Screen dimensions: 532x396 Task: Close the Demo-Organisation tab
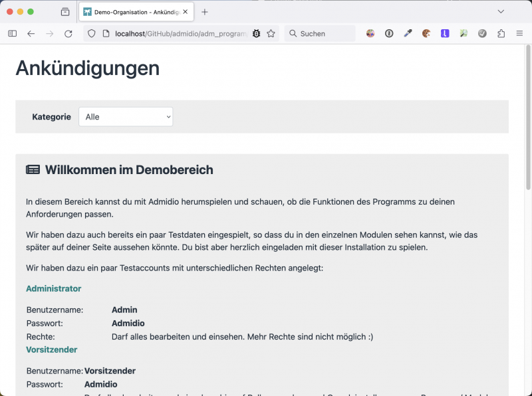pyautogui.click(x=185, y=12)
